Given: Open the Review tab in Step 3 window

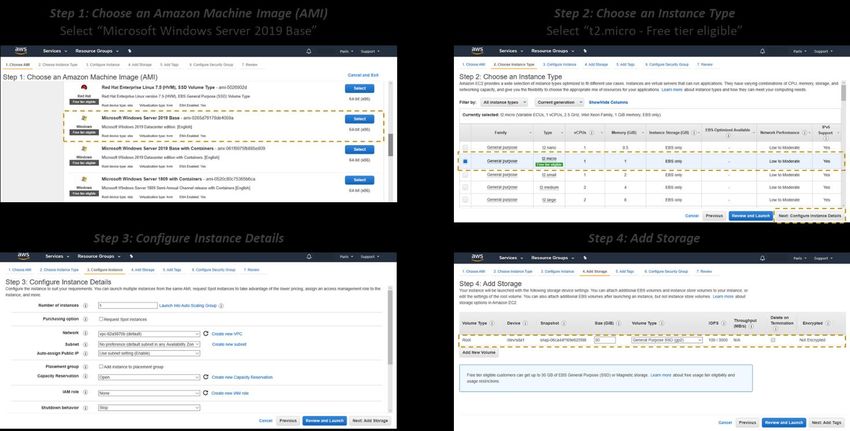Looking at the screenshot, I should pos(252,269).
